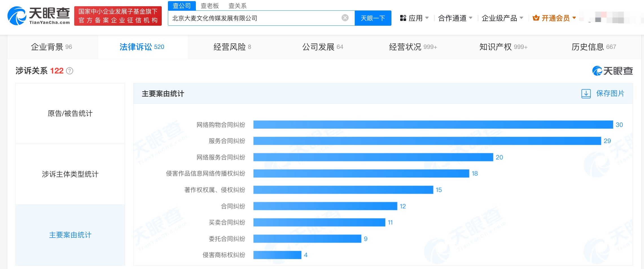The image size is (644, 269).
Task: Click the 委托合同纠纷 bar with value 9
Action: [x=307, y=239]
